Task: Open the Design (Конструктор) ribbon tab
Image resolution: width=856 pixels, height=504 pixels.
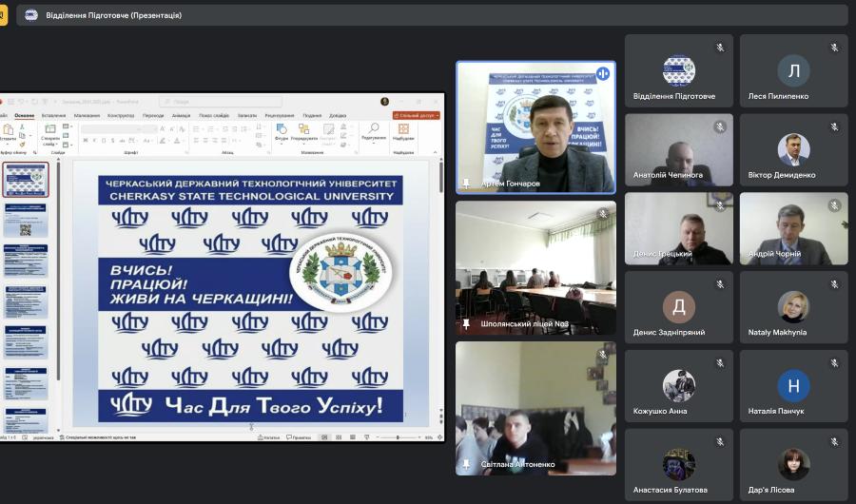Action: click(x=121, y=116)
